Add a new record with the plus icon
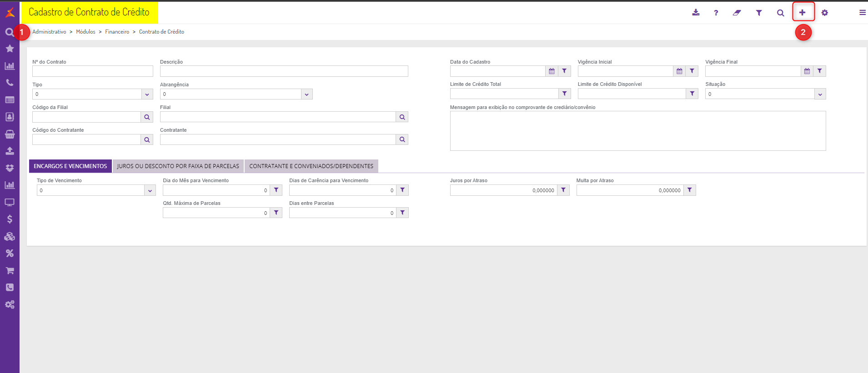This screenshot has width=868, height=373. click(x=803, y=13)
